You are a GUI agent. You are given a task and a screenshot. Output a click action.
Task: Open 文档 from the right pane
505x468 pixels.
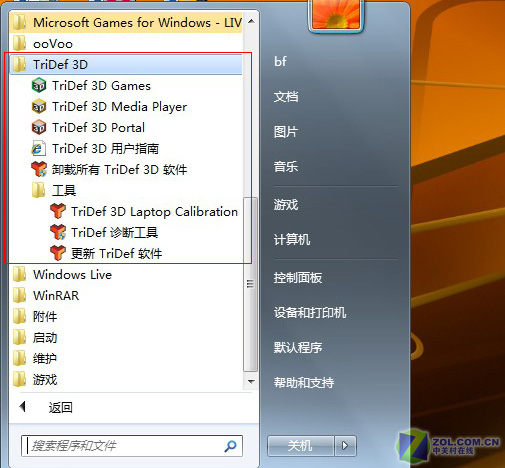pos(286,97)
